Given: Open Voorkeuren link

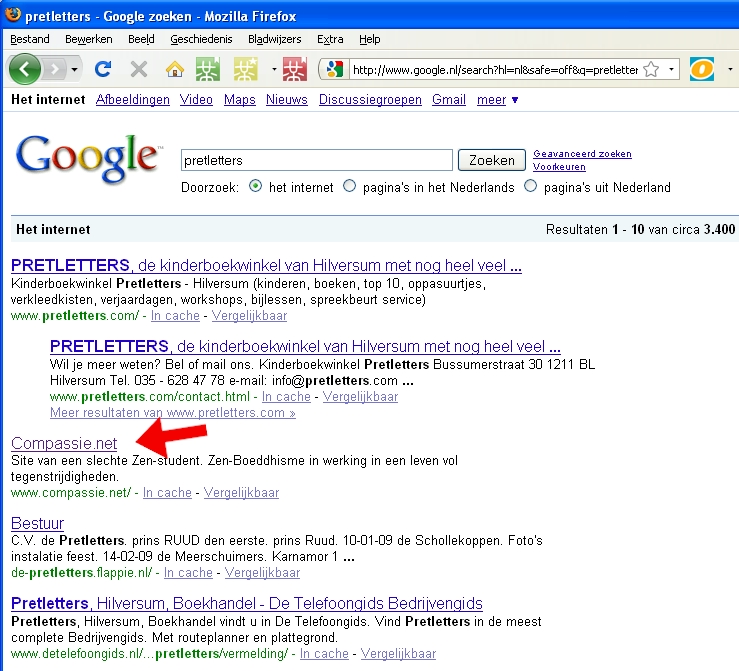Looking at the screenshot, I should coord(559,166).
